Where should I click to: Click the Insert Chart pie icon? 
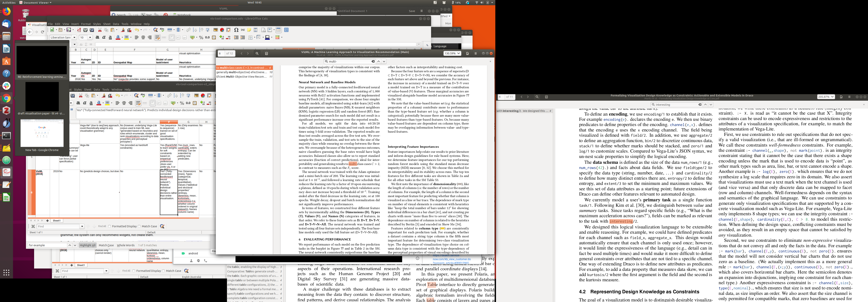[x=222, y=30]
